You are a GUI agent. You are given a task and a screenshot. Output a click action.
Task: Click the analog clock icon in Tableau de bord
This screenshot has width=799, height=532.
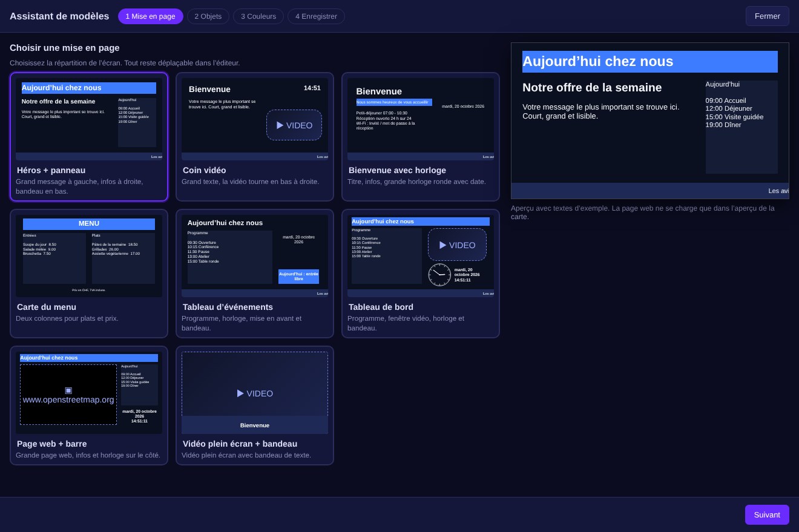(x=439, y=275)
